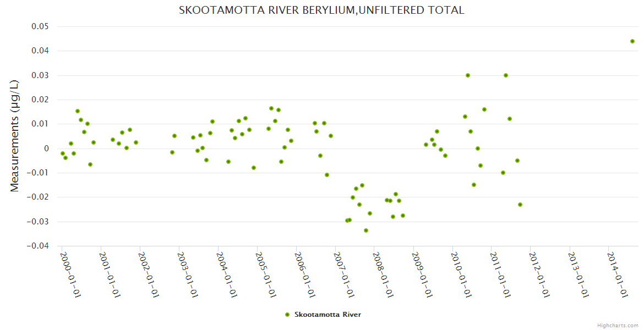Click the 2012-01-01 x-axis label
This screenshot has height=330, width=644.
coord(538,274)
